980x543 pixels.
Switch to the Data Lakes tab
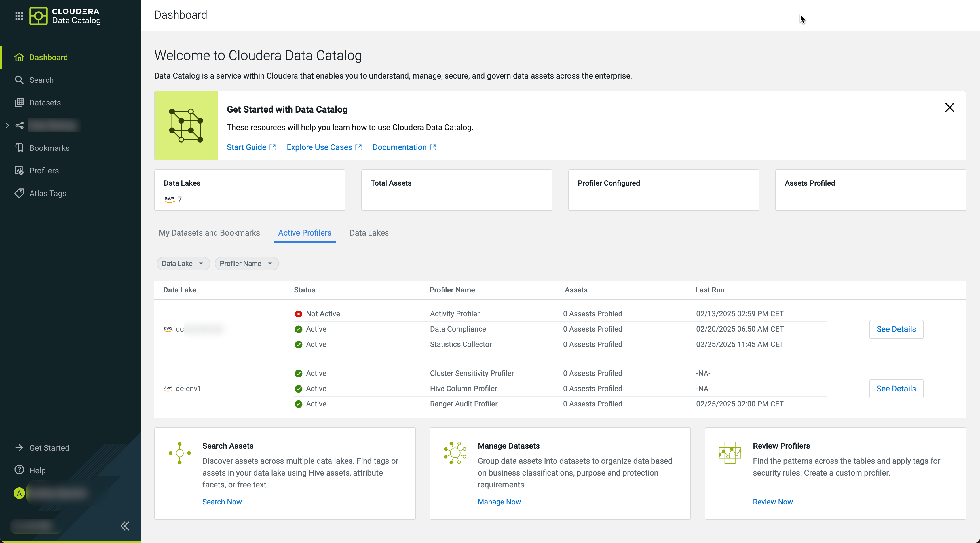[369, 233]
